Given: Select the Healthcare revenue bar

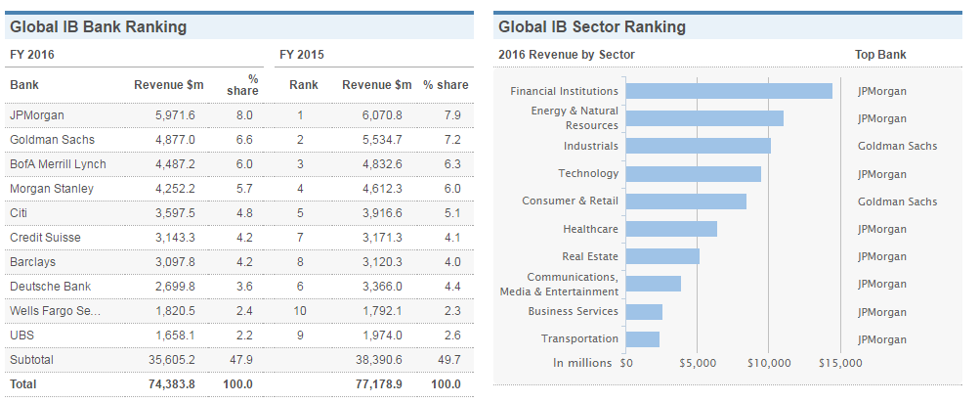Looking at the screenshot, I should click(670, 229).
